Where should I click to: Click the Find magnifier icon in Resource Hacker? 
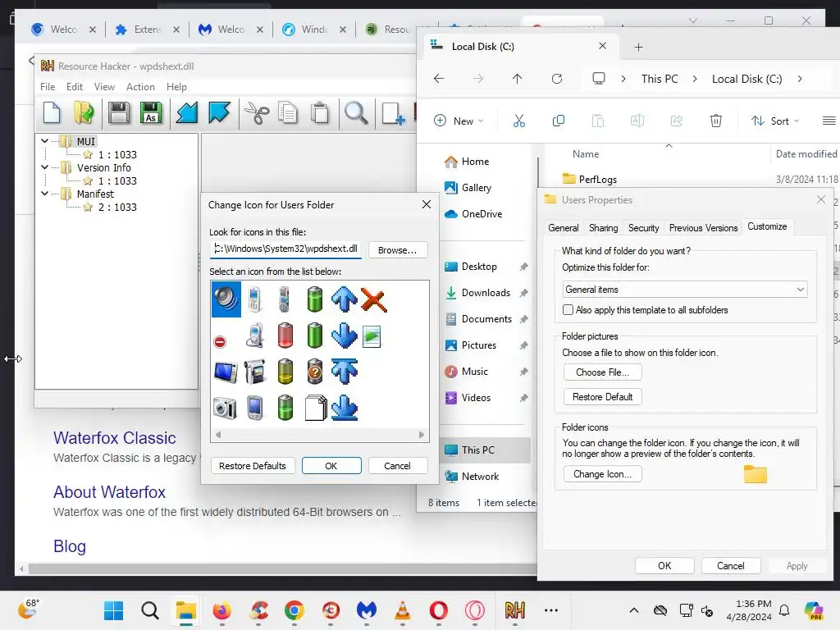pos(356,113)
